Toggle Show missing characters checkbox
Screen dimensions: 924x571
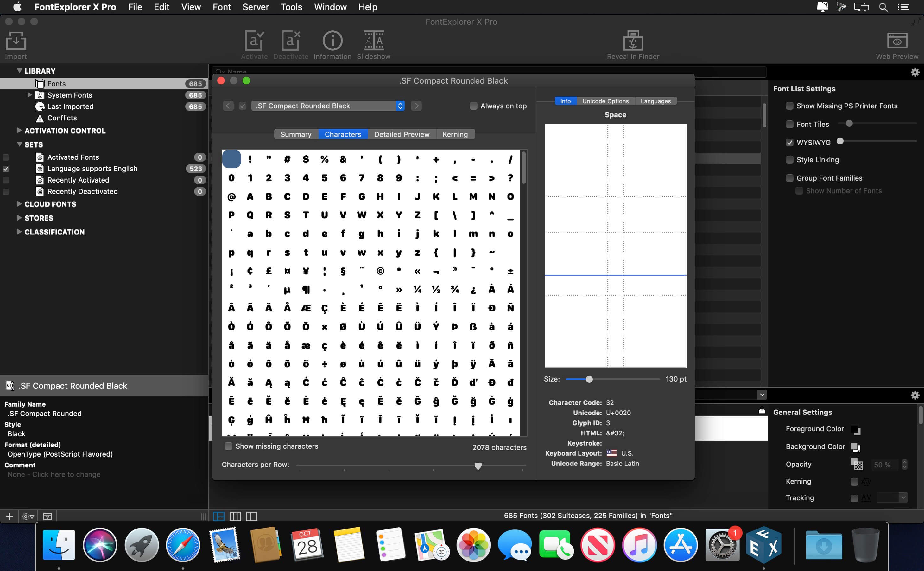pos(228,446)
